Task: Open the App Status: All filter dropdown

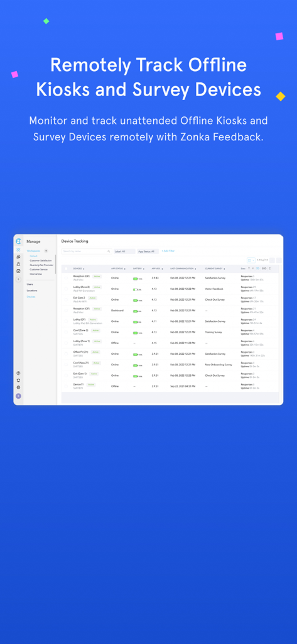Action: point(148,252)
